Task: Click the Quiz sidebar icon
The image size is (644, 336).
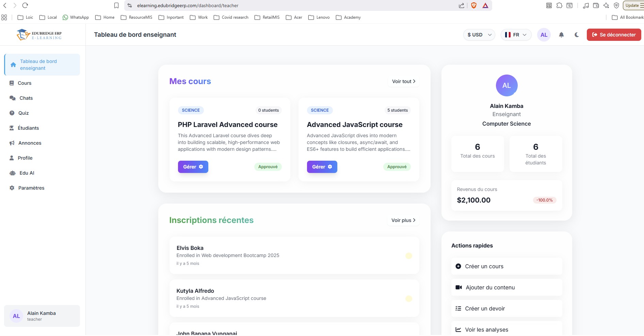Action: 12,113
